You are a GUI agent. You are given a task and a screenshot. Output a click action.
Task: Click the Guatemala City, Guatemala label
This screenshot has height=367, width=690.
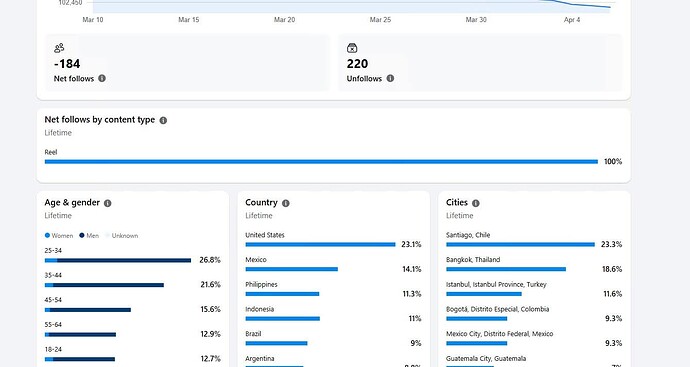486,359
